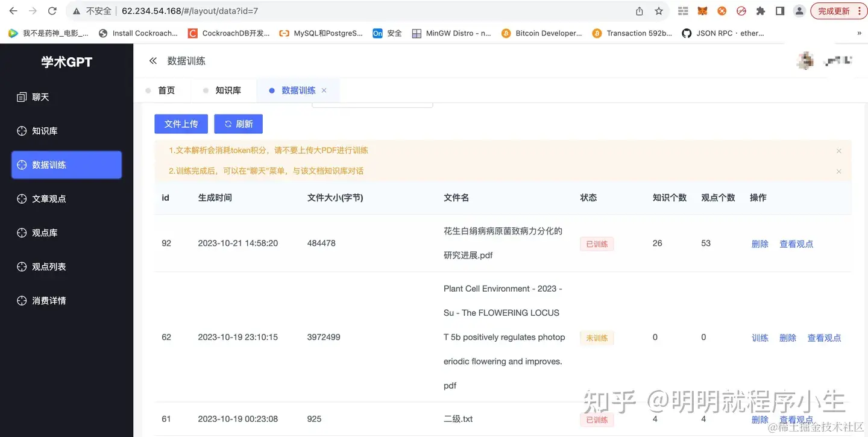The height and width of the screenshot is (437, 868).
Task: Toggle browser side panel icon
Action: click(780, 11)
